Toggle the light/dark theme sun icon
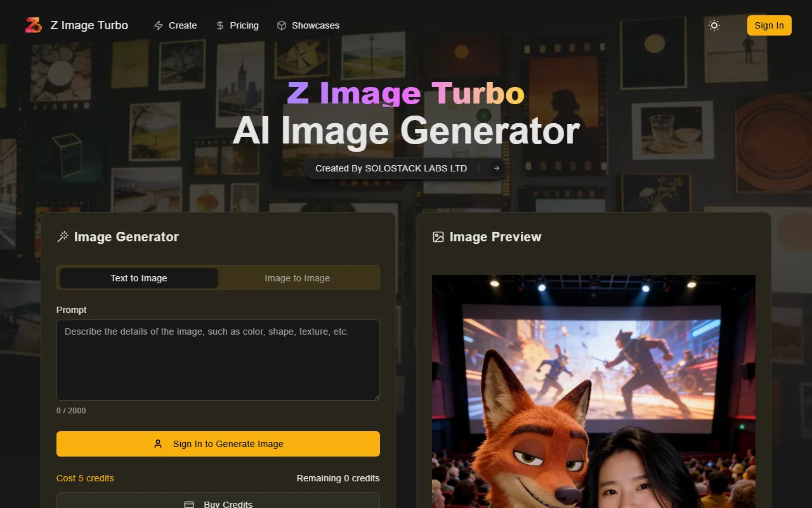Viewport: 812px width, 508px height. (714, 25)
